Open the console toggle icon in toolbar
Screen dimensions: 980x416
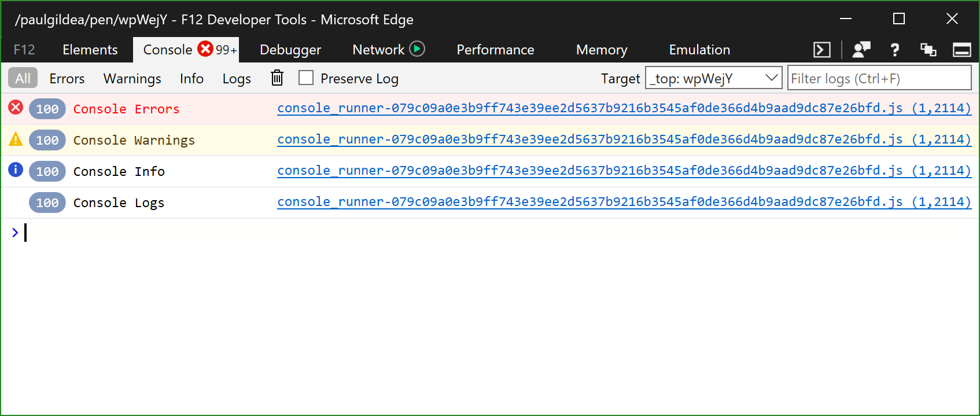point(821,50)
